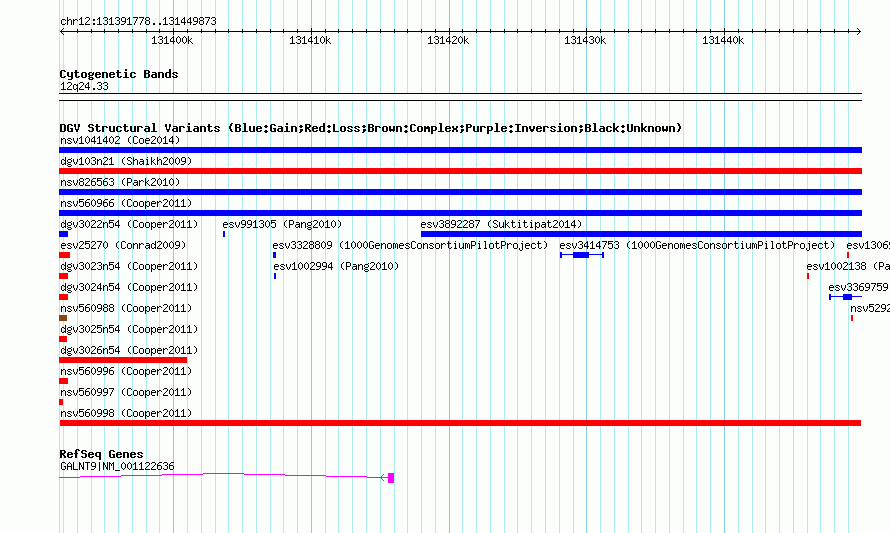This screenshot has height=533, width=890.
Task: Click the dgv103n21 (Shaikh2009) label
Action: (126, 161)
